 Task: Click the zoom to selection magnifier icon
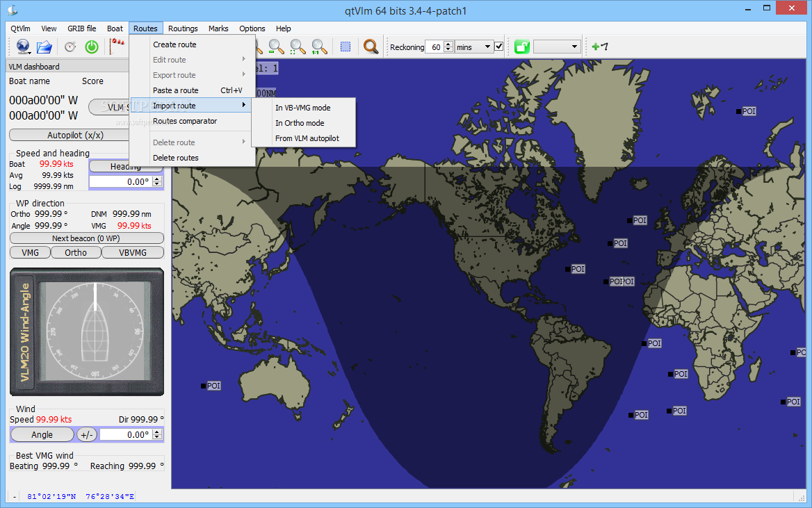[x=298, y=47]
